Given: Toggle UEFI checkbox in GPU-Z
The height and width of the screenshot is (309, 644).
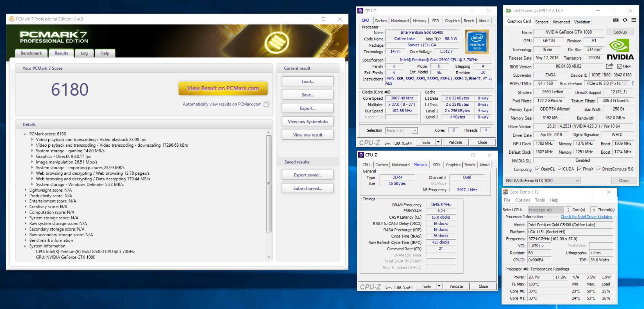Looking at the screenshot, I should click(x=620, y=66).
